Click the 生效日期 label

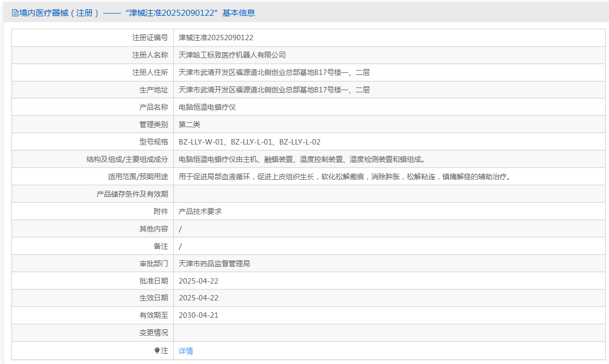click(154, 298)
